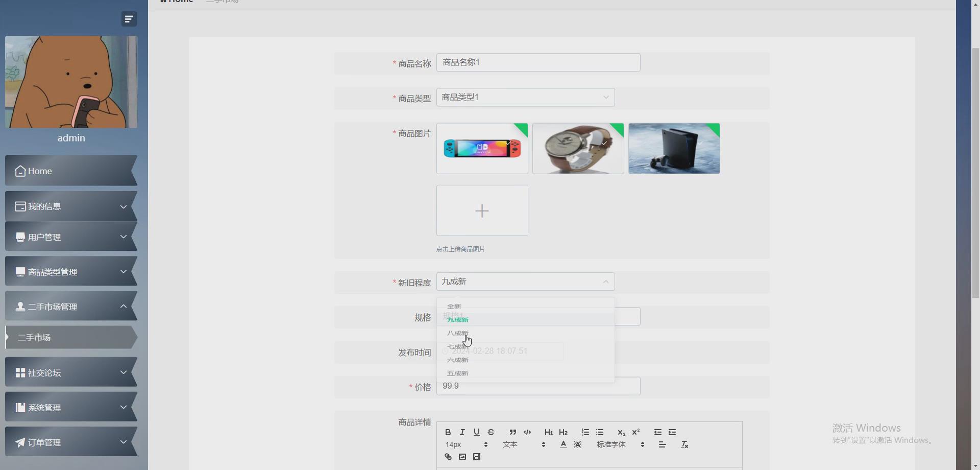
Task: Open the sidebar collapse toggle at top left
Action: pyautogui.click(x=128, y=19)
